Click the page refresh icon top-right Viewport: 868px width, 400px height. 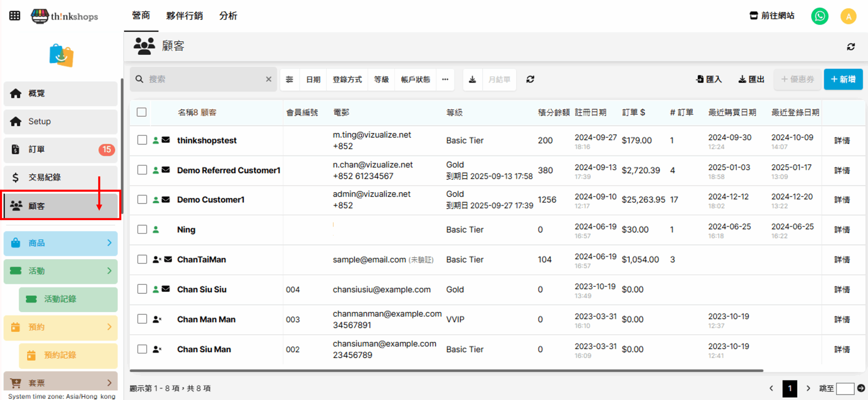point(851,47)
